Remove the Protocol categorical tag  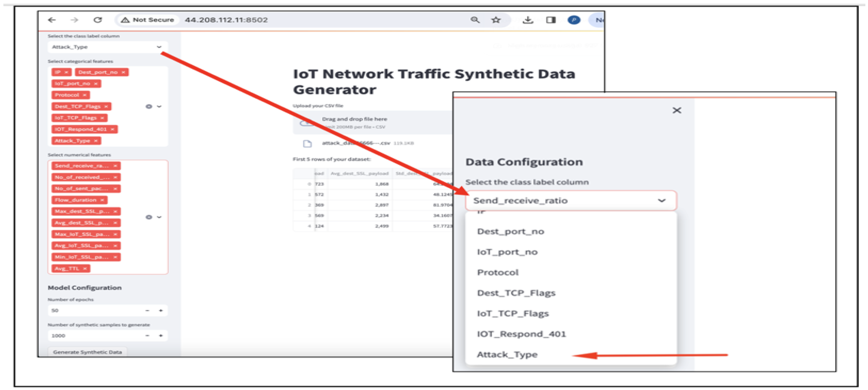click(x=85, y=95)
